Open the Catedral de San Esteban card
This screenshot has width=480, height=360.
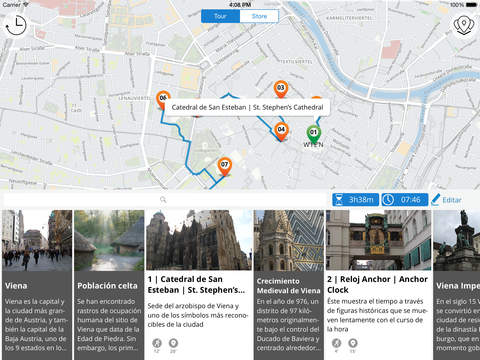199,285
